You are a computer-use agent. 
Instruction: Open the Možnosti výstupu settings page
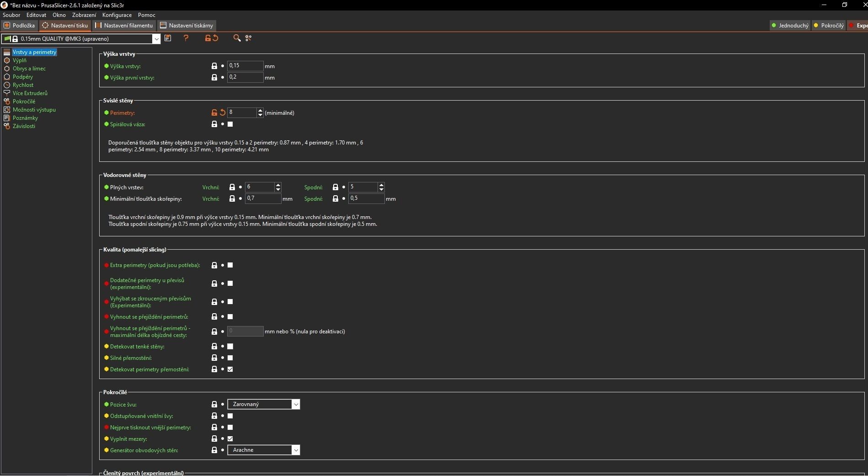[x=34, y=110]
